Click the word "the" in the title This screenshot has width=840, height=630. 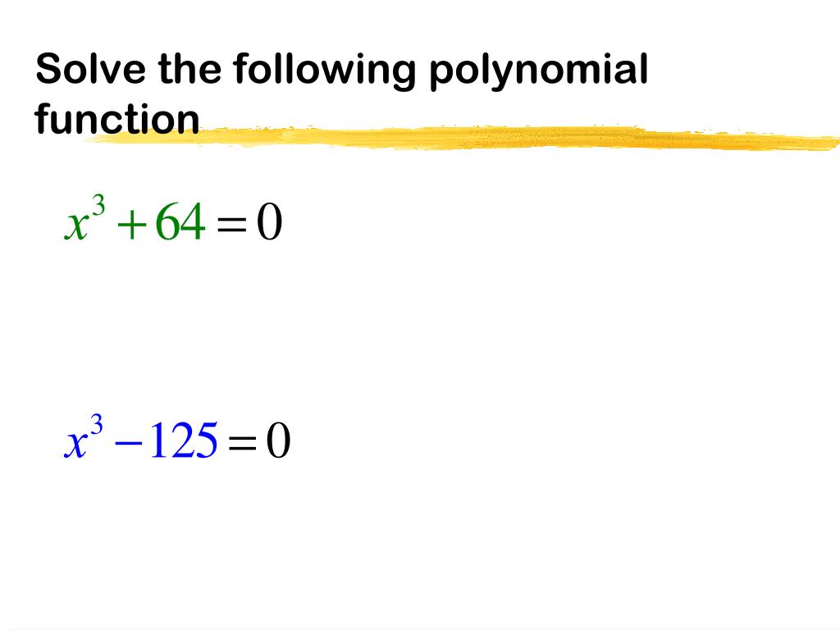pos(189,68)
